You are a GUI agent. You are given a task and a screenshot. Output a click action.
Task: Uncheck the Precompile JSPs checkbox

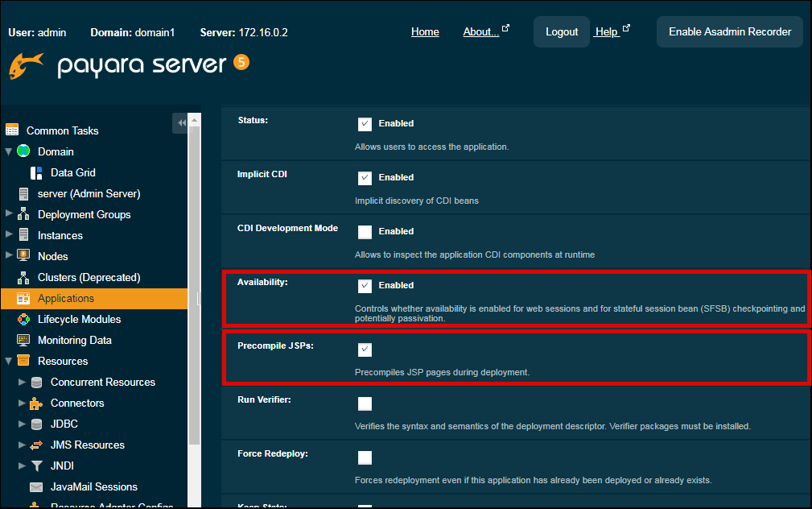(365, 350)
